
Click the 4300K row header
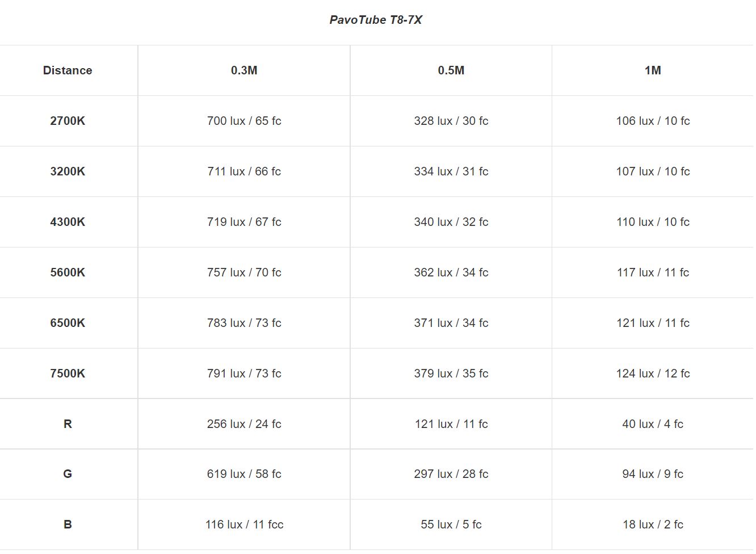tap(68, 222)
